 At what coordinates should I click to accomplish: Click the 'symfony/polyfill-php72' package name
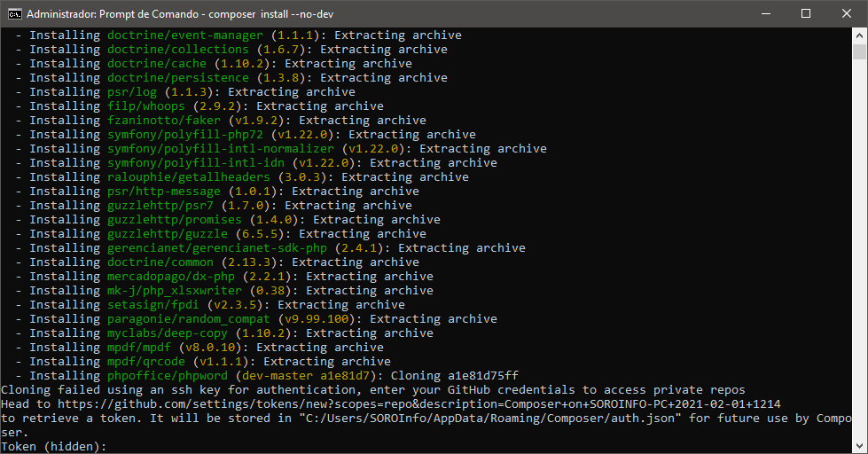pyautogui.click(x=185, y=135)
